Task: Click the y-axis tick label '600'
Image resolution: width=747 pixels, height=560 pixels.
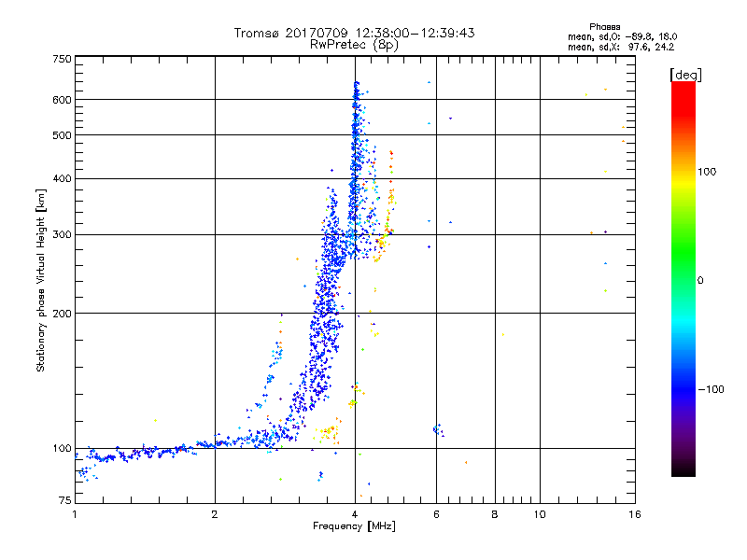Action: coord(62,100)
